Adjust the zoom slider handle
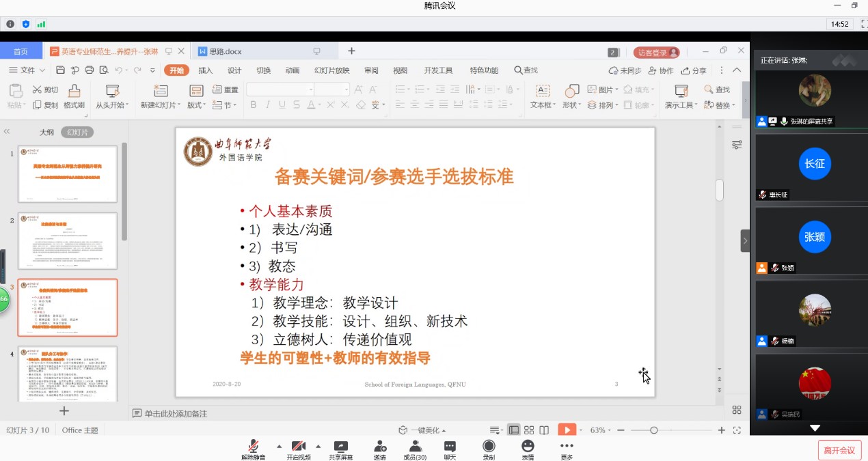The height and width of the screenshot is (461, 868). 653,430
